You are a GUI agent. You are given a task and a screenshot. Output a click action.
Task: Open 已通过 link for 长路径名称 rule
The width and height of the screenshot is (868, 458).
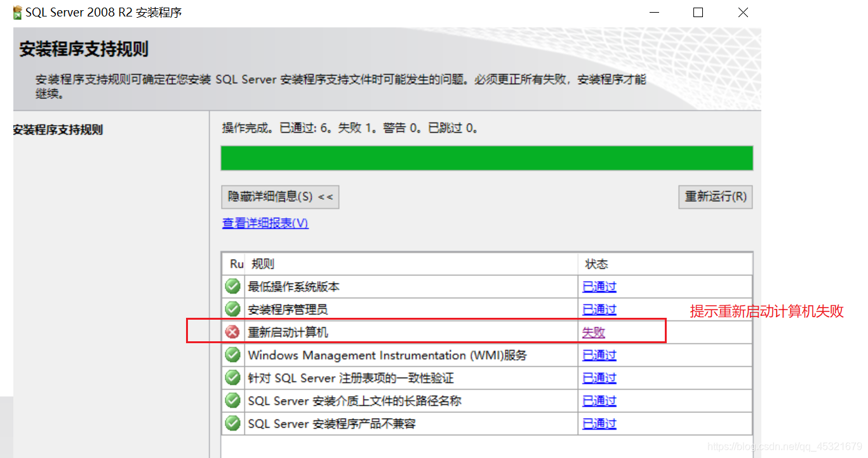(599, 401)
